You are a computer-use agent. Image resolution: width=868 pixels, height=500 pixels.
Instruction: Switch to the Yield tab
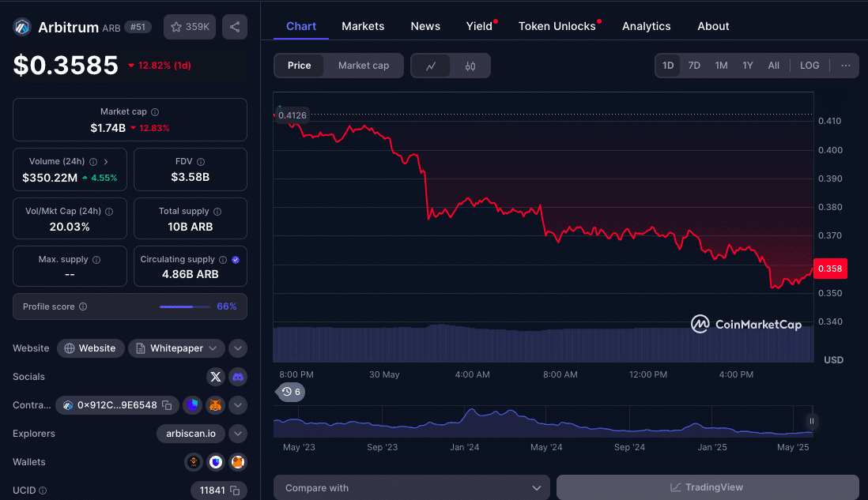pyautogui.click(x=479, y=26)
